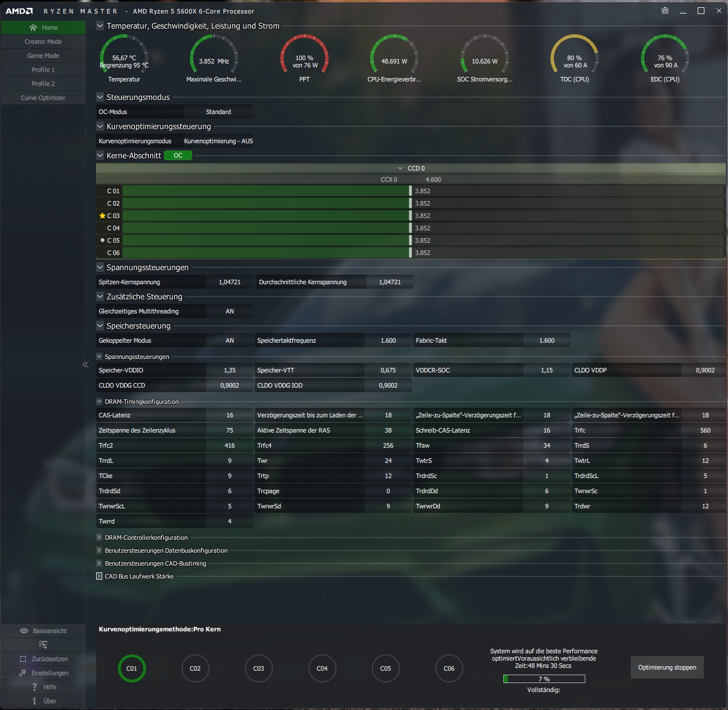Expand the DRAM-Controllerkonfiguration section
Screen dimensions: 728x710
pyautogui.click(x=99, y=538)
